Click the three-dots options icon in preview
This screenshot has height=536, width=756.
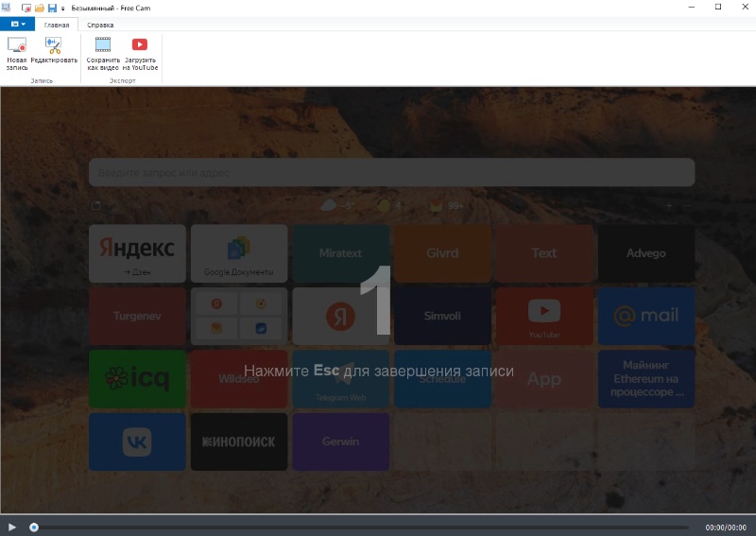pos(688,206)
